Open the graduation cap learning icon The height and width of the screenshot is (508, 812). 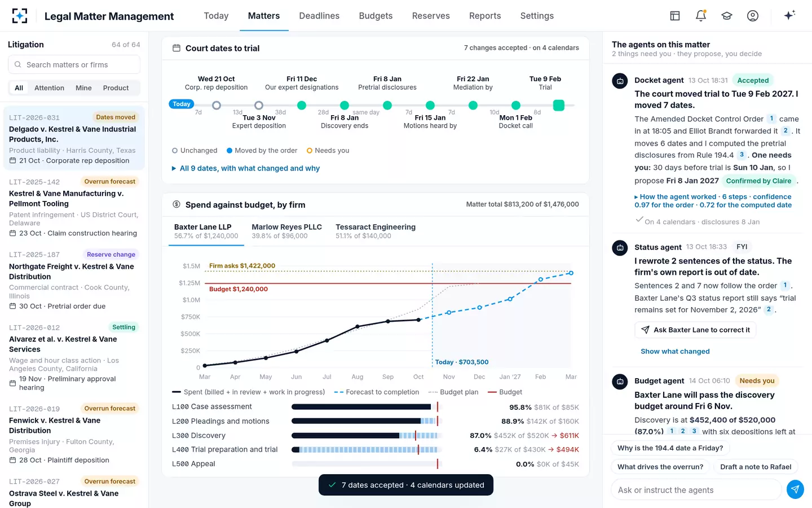point(727,16)
